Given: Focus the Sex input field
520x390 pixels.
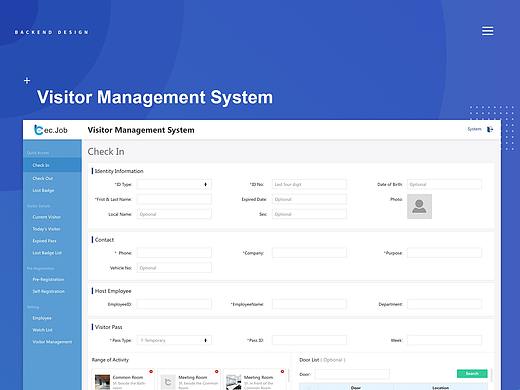Looking at the screenshot, I should (x=309, y=214).
